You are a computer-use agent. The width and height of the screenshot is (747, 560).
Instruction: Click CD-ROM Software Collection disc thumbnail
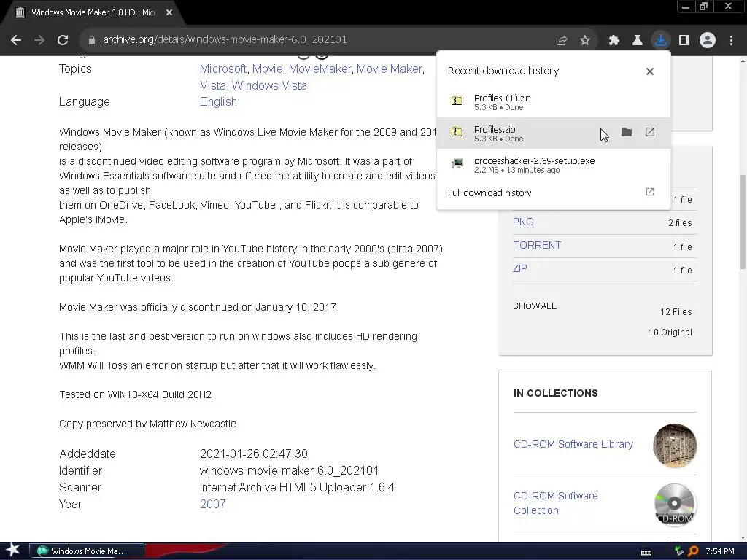coord(675,505)
